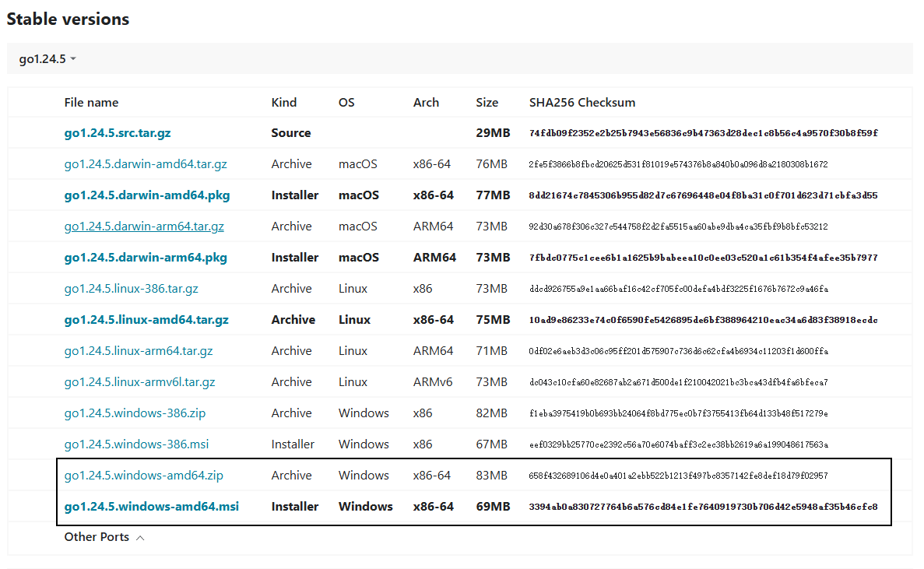Image resolution: width=924 pixels, height=569 pixels.
Task: Select go1.24.5.linux-arm64.tar.gz link
Action: (x=139, y=351)
